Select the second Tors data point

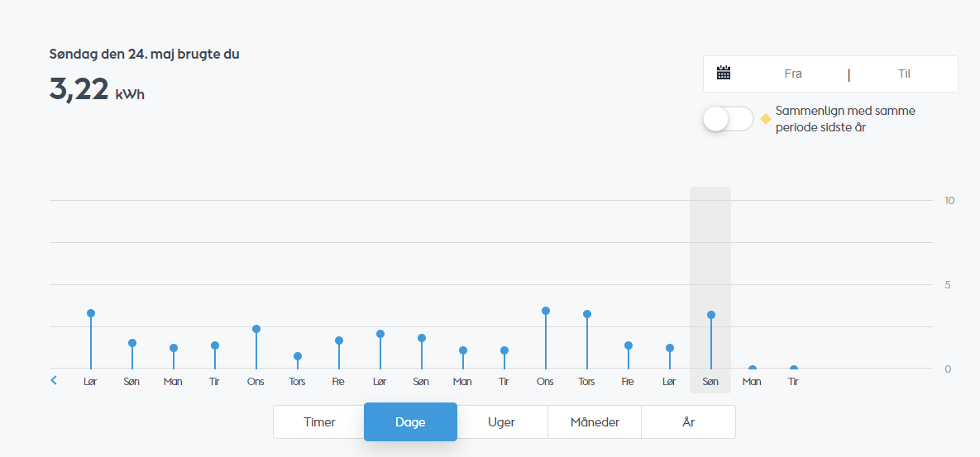click(x=587, y=314)
